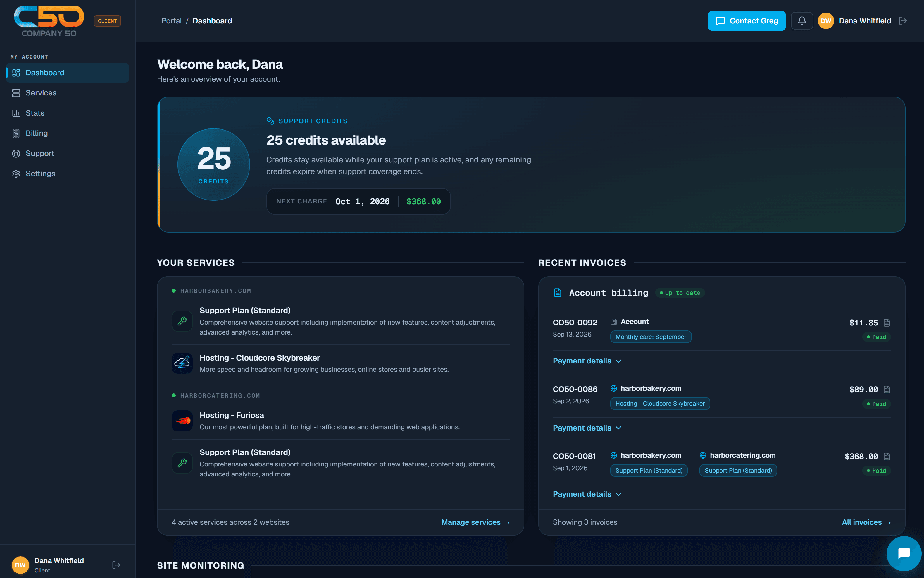Click the Up to date status badge
This screenshot has width=924, height=578.
coord(680,293)
